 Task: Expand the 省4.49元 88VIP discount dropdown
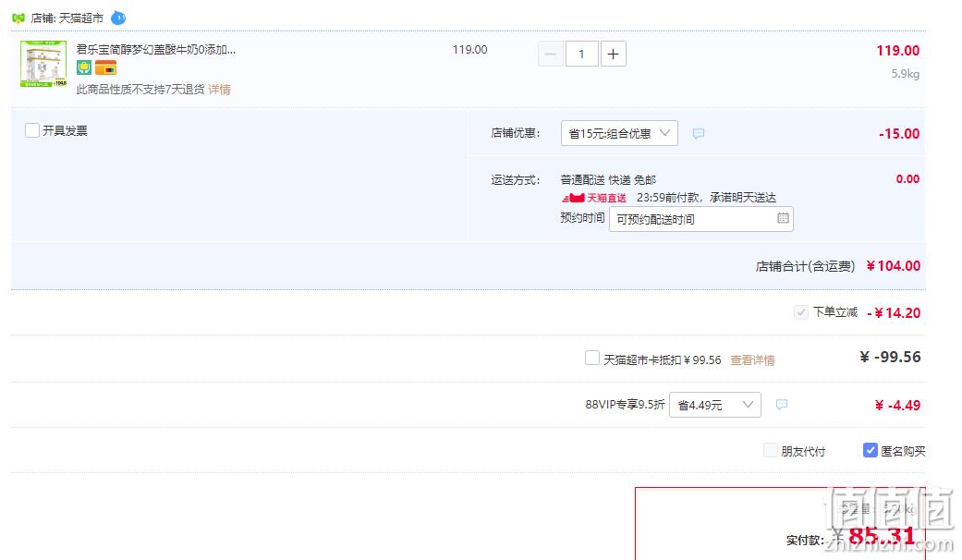[714, 405]
